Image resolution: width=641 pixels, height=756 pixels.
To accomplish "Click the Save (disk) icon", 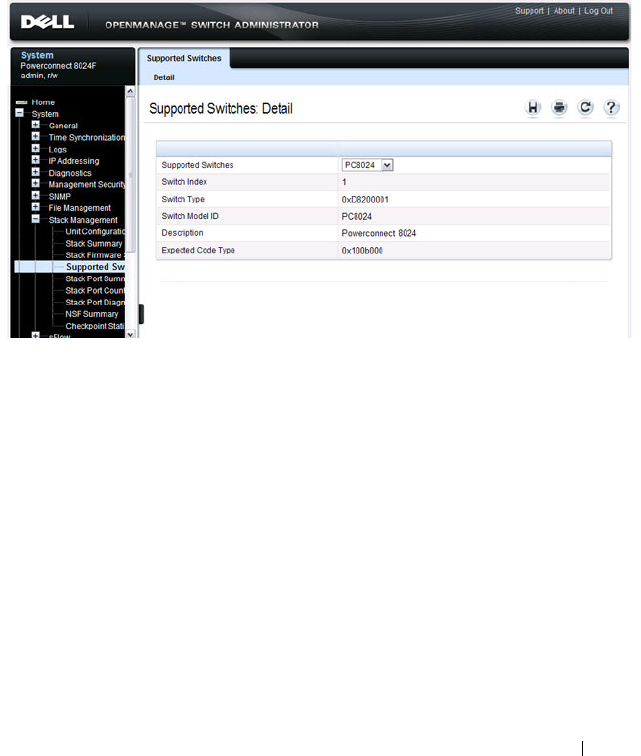I will (x=532, y=108).
